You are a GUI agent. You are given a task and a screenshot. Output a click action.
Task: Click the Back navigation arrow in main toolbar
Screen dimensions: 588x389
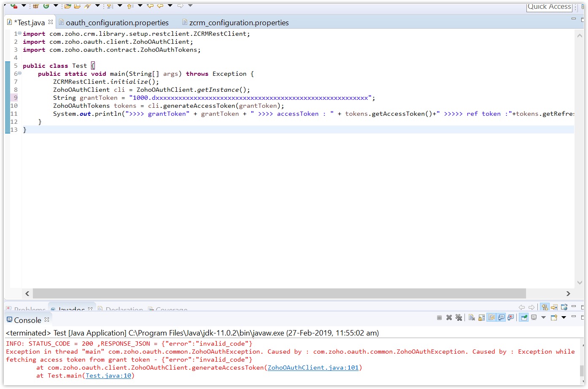[160, 6]
